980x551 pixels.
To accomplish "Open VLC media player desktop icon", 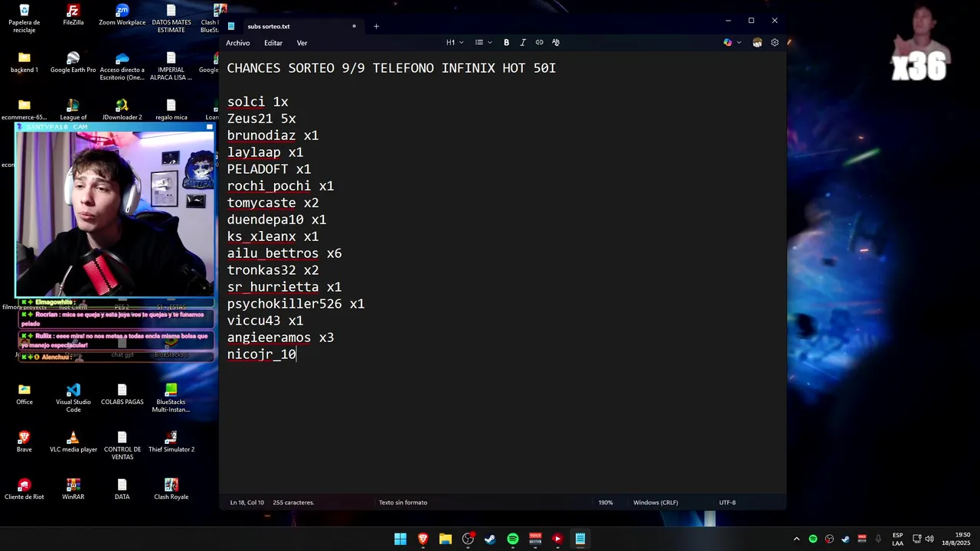I will pos(73,442).
